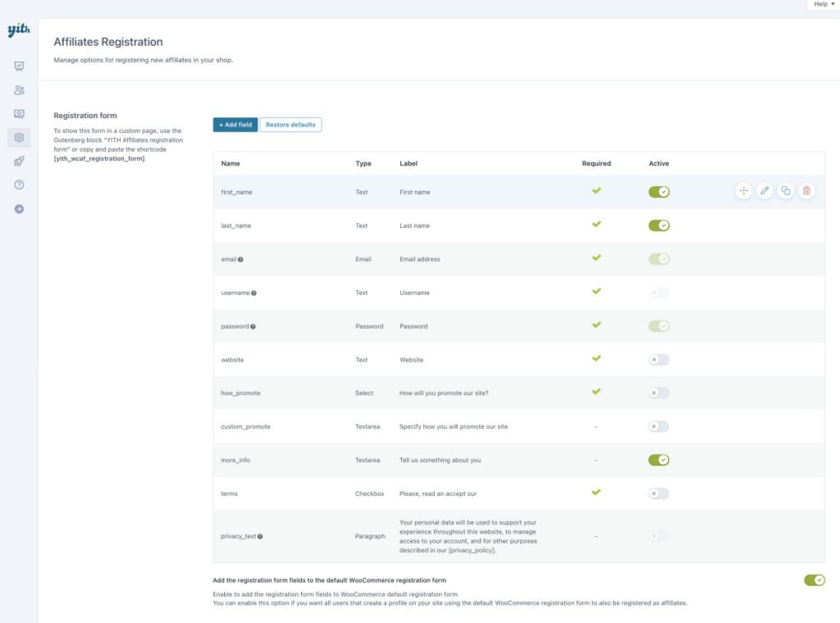Screen dimensions: 840x623
Task: Open the sidebar help question mark icon
Action: tap(19, 184)
